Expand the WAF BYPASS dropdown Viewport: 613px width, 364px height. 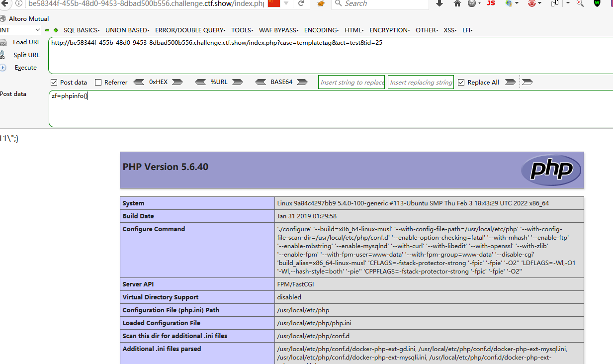pyautogui.click(x=278, y=30)
